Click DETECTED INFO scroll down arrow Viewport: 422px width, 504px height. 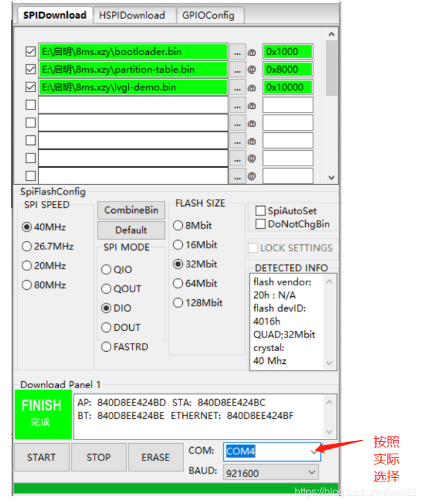329,363
